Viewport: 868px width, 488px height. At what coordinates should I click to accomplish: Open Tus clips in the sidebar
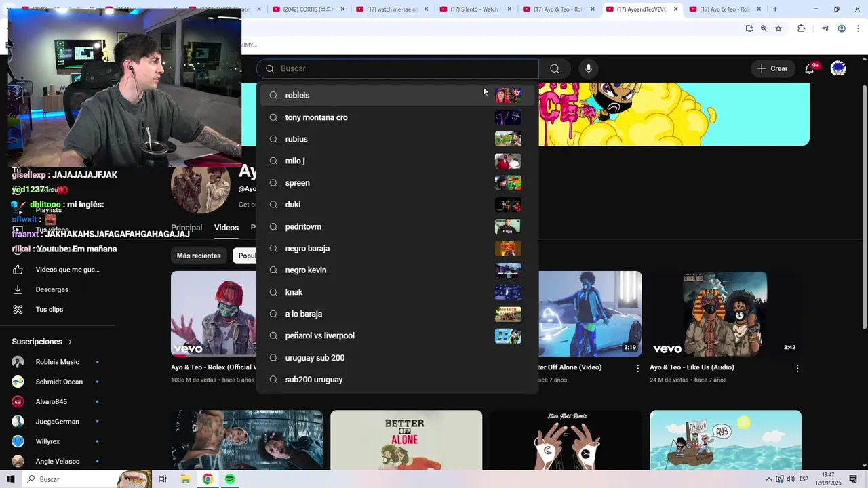click(58, 309)
